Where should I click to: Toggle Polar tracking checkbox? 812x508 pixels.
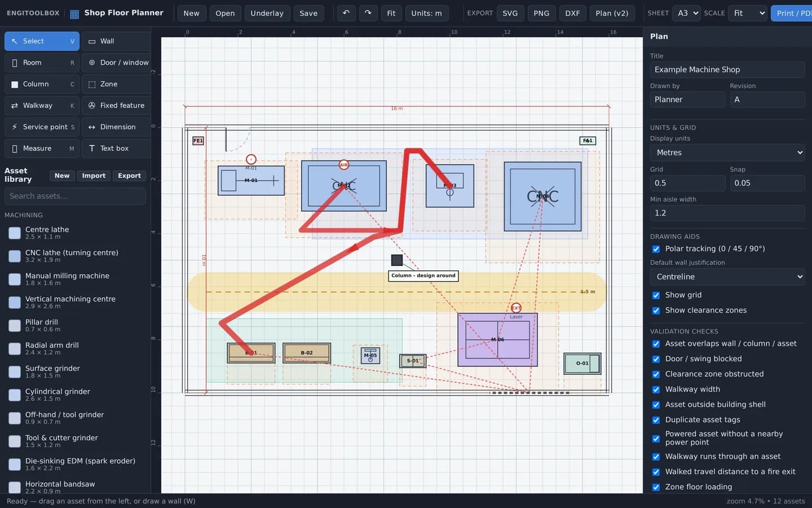(x=656, y=249)
